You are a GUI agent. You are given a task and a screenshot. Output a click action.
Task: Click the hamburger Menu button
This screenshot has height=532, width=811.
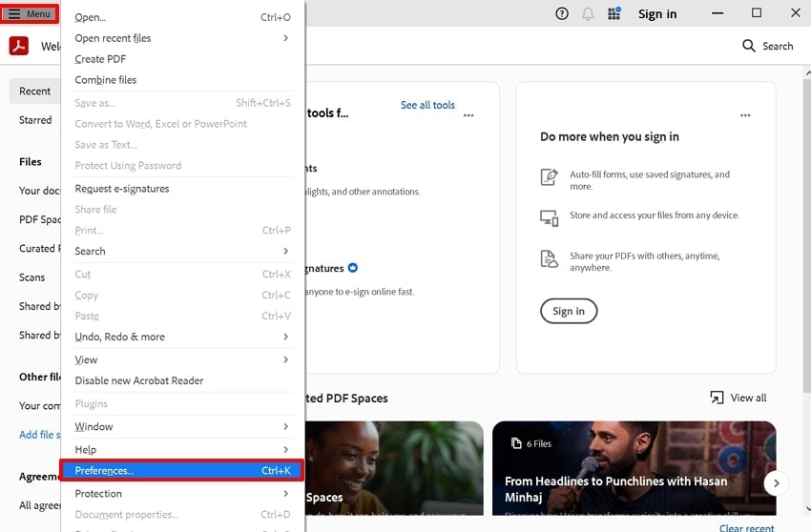30,13
